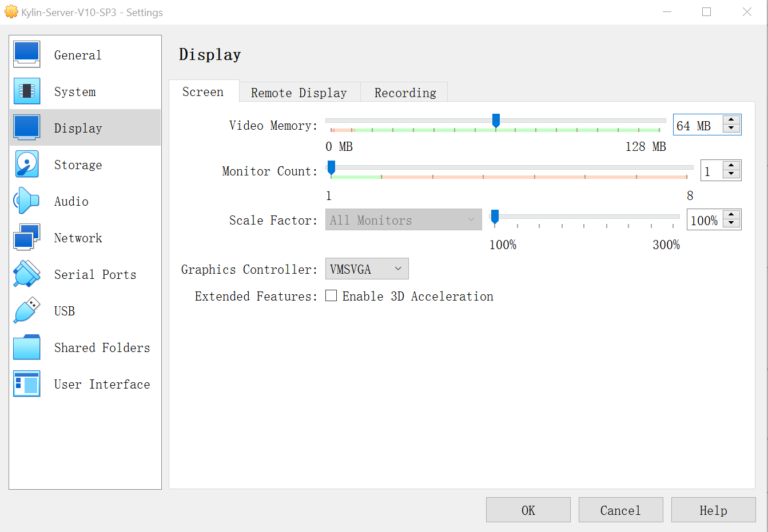Open the System settings category
This screenshot has width=768, height=532.
coord(85,91)
